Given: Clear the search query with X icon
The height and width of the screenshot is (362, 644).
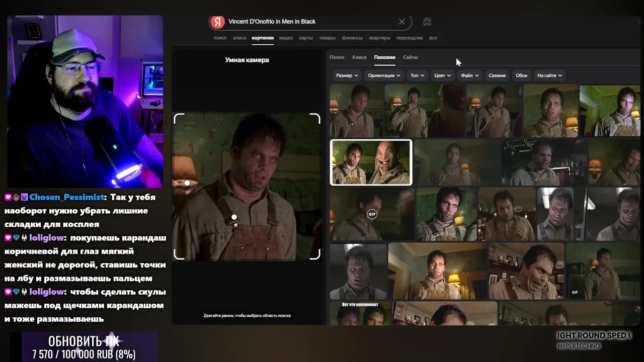Looking at the screenshot, I should coord(401,22).
